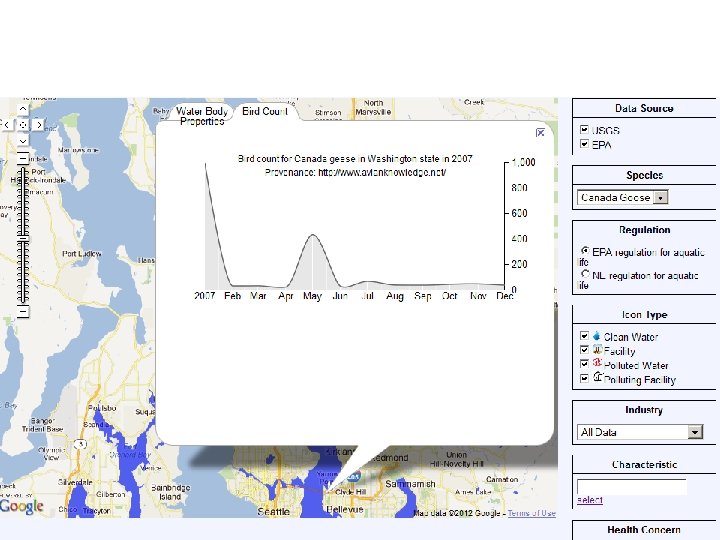Pan the map down with arrow control
Viewport: 720px width, 540px height.
click(23, 140)
